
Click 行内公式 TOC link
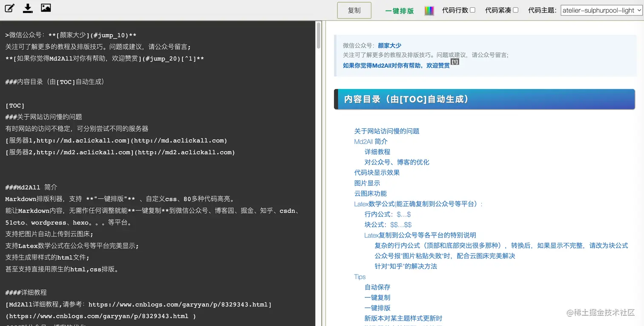[x=388, y=214]
